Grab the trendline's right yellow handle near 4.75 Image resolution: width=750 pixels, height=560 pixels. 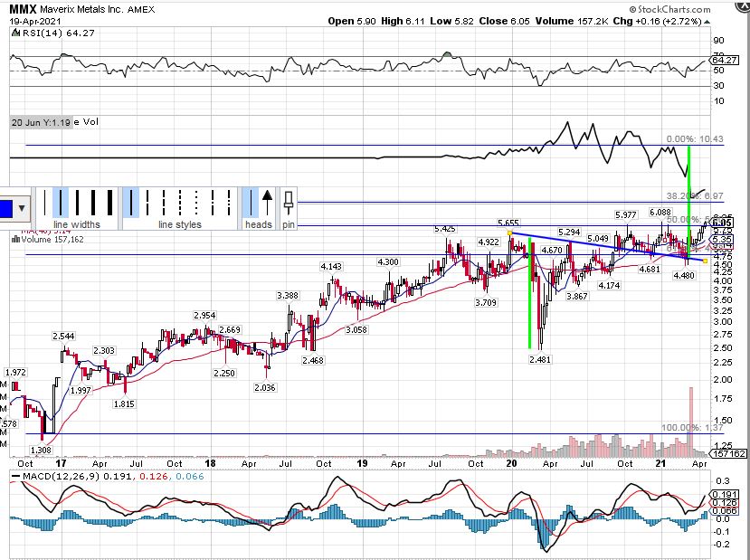click(x=705, y=261)
